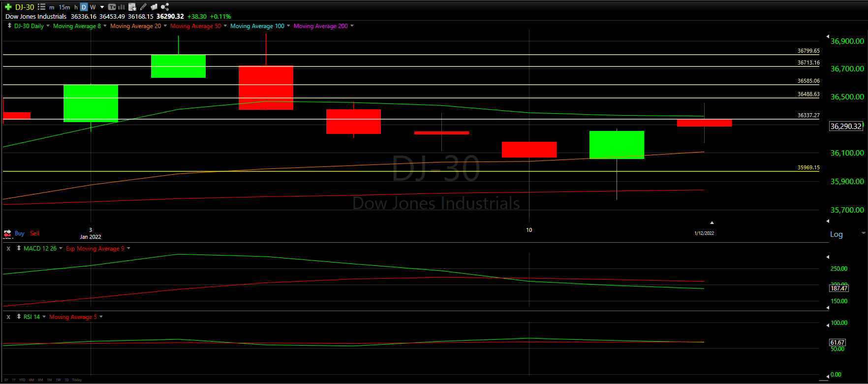The image size is (868, 384).
Task: Click the +0.11% change value
Action: point(220,16)
